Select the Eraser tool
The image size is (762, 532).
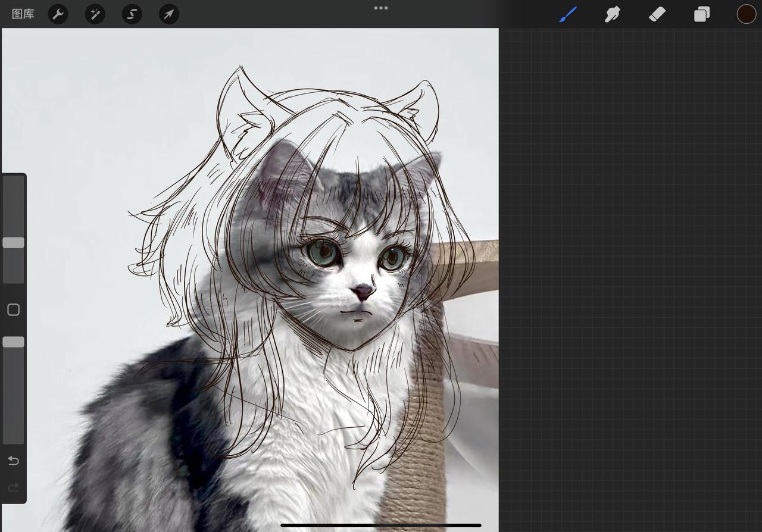click(x=657, y=14)
